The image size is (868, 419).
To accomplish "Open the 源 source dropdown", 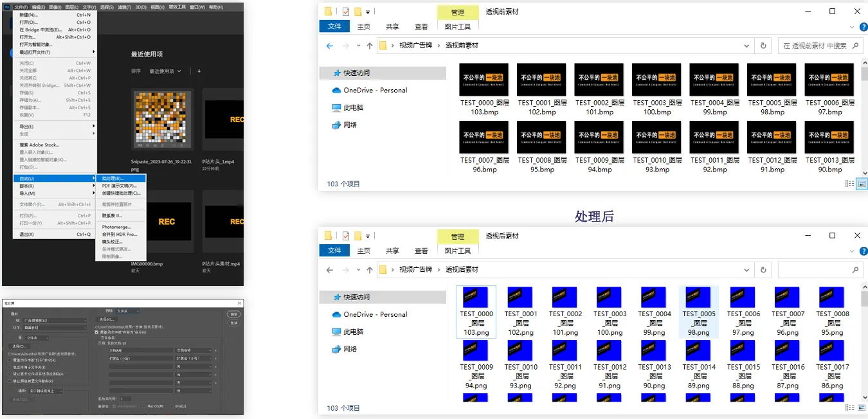I will 37,338.
